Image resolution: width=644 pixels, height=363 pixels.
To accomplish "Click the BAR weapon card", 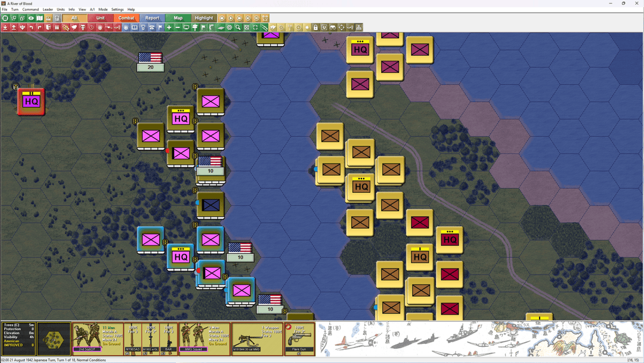I will [168, 339].
